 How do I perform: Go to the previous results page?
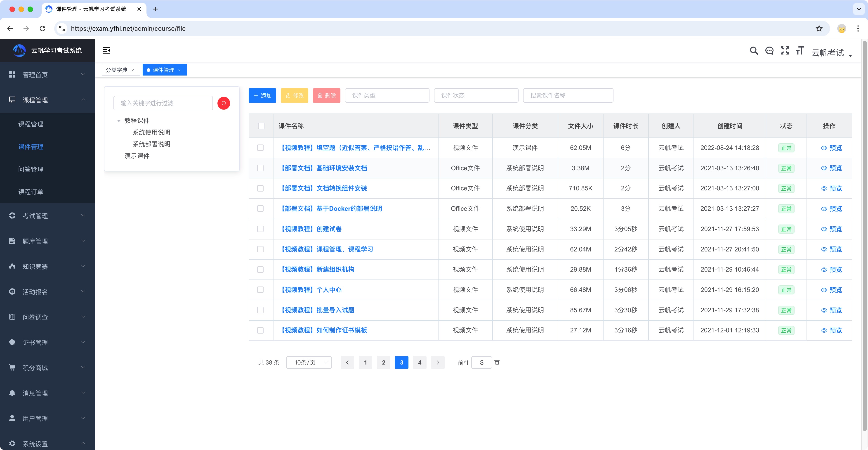[x=347, y=362]
